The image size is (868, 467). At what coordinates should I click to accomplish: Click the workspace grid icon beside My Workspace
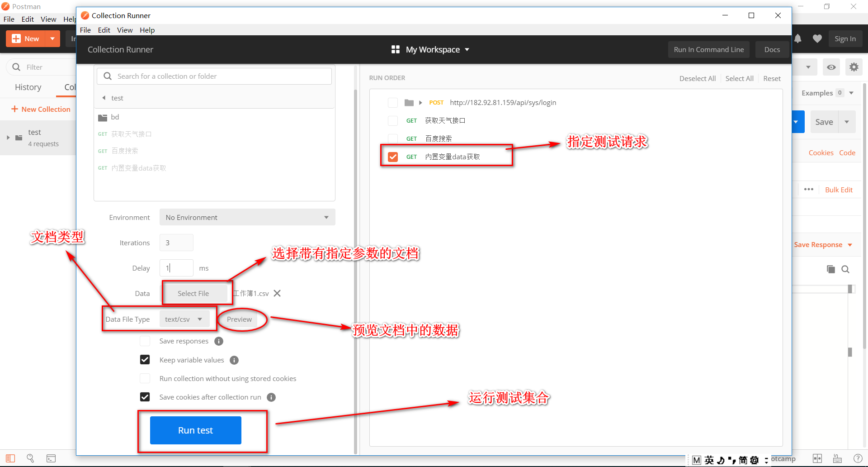point(396,49)
